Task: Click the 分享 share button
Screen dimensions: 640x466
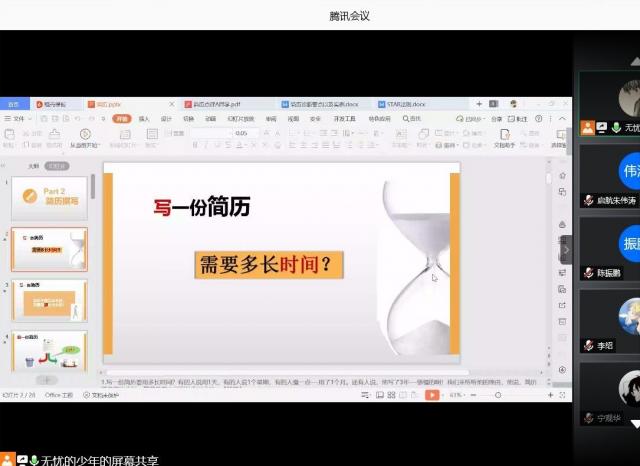Action: click(496, 119)
